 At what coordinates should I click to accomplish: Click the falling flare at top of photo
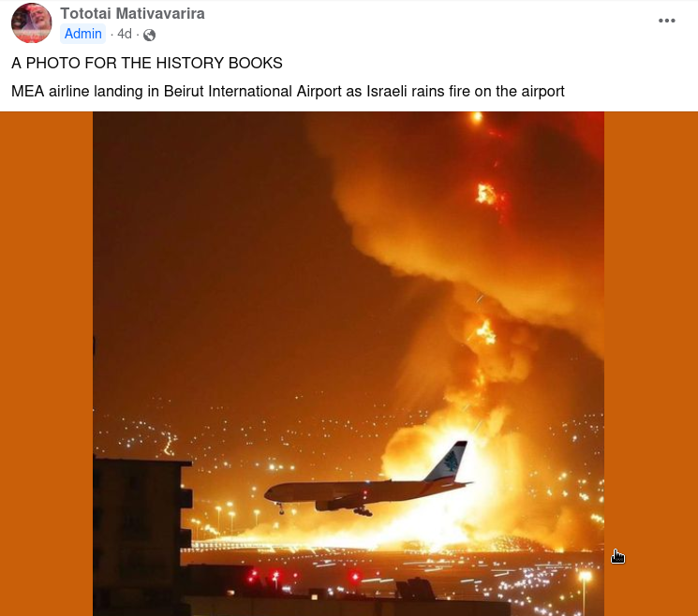(x=477, y=117)
